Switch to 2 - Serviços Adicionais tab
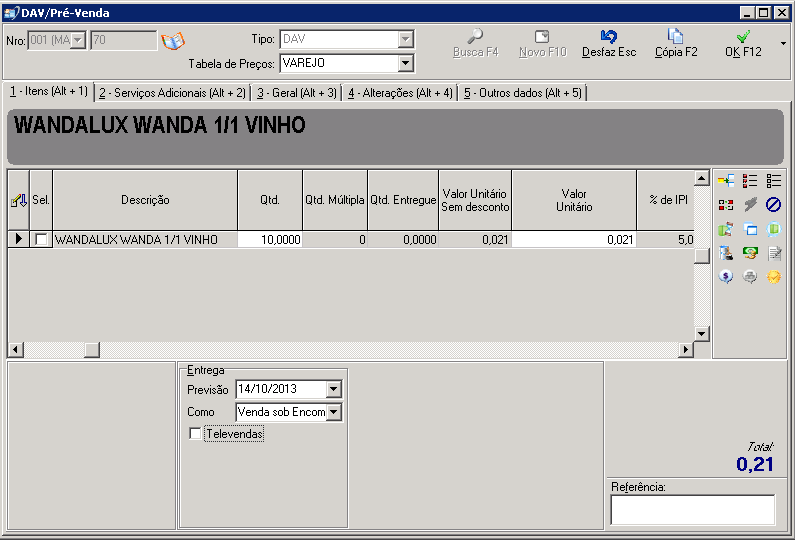795x541 pixels. point(172,93)
